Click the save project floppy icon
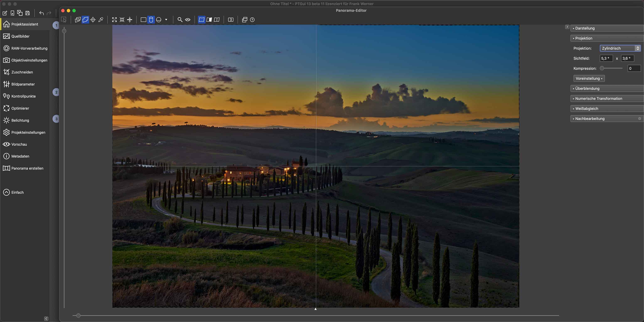Viewport: 644px width, 322px height. point(28,13)
